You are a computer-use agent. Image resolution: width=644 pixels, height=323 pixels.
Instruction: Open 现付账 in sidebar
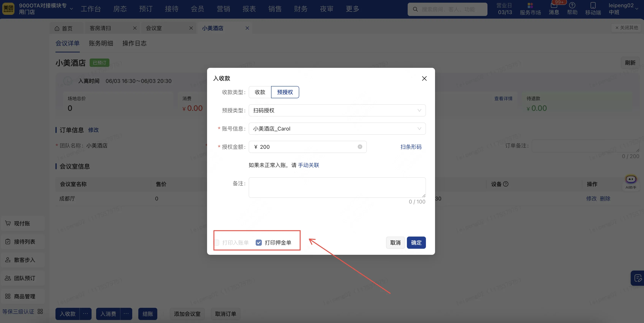23,223
